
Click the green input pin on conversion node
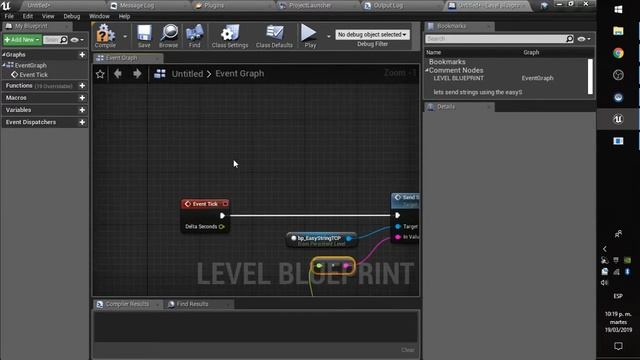click(x=319, y=266)
